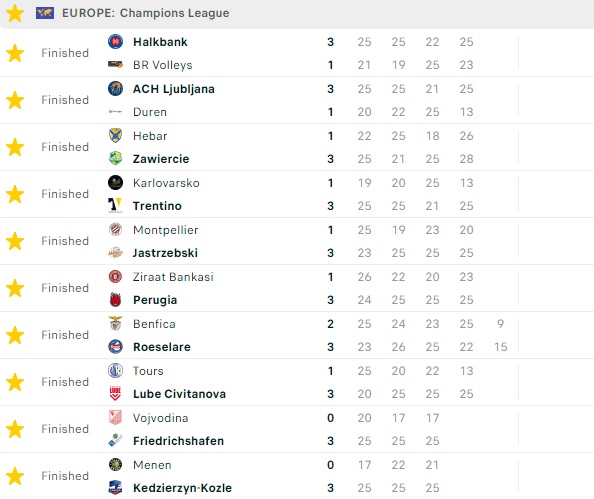The height and width of the screenshot is (499, 594).
Task: Open the EUROPE: Champions League title
Action: [x=145, y=13]
